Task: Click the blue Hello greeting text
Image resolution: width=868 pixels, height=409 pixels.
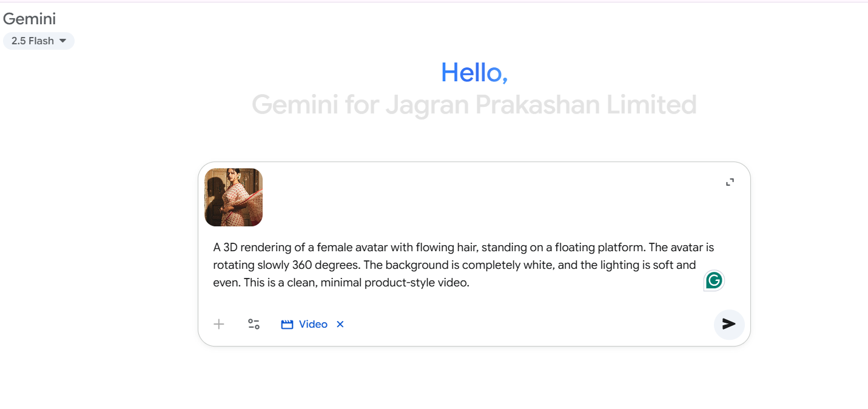Action: coord(474,73)
